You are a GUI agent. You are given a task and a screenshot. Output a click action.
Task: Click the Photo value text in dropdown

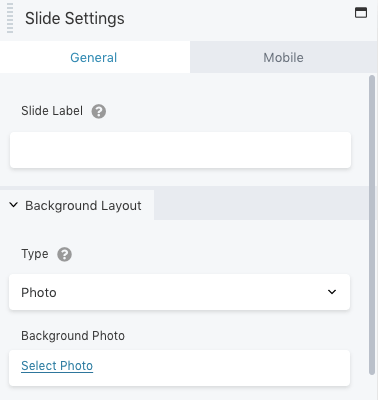(x=39, y=293)
